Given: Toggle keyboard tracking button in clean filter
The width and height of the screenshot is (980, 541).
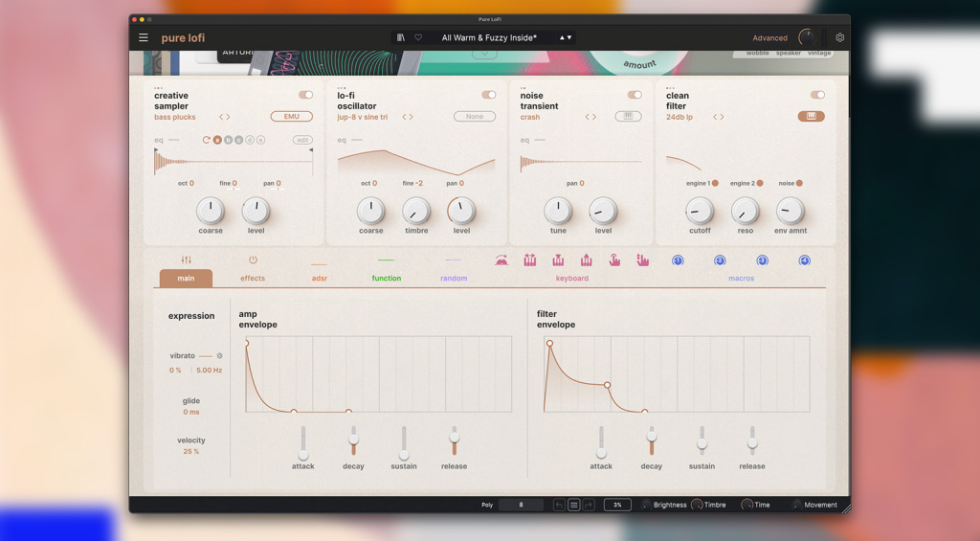Looking at the screenshot, I should [x=812, y=116].
